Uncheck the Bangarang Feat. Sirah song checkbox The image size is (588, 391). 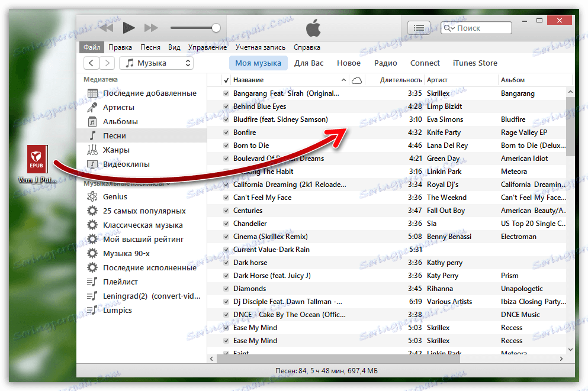click(226, 93)
